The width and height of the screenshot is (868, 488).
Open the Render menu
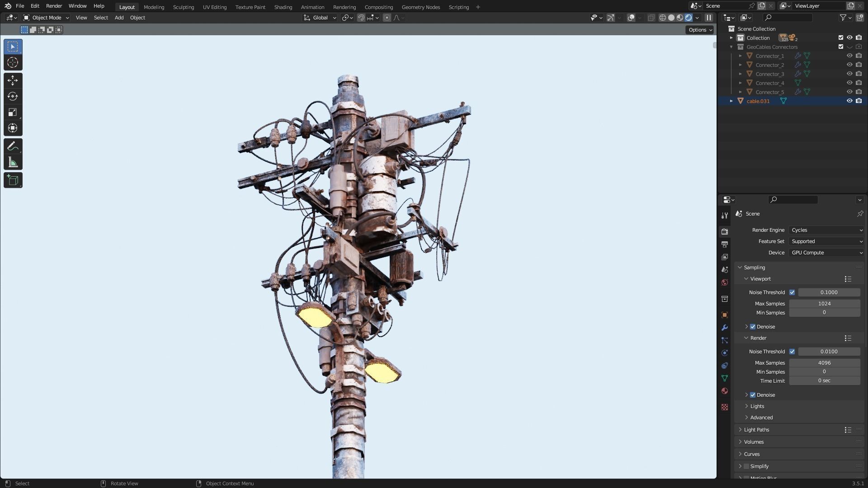[x=54, y=6]
